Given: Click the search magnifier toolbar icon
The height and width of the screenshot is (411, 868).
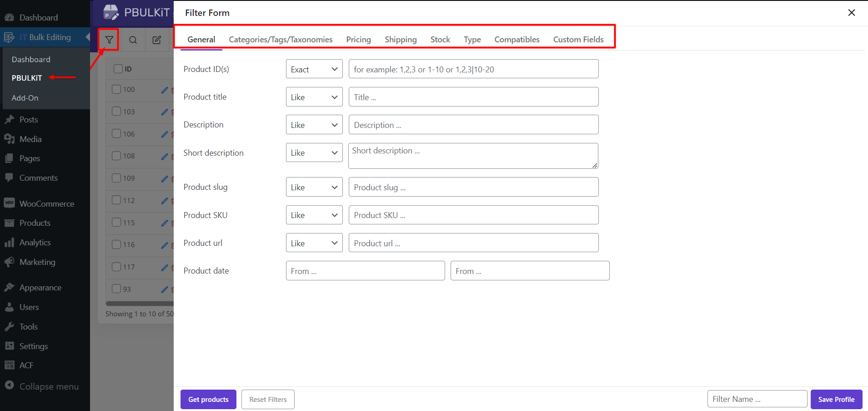Looking at the screenshot, I should 133,40.
